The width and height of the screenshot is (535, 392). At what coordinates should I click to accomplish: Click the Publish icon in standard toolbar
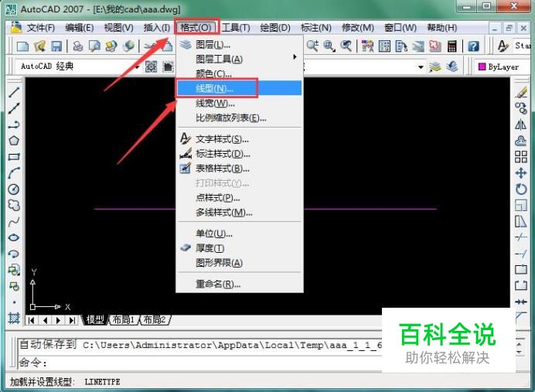[111, 46]
